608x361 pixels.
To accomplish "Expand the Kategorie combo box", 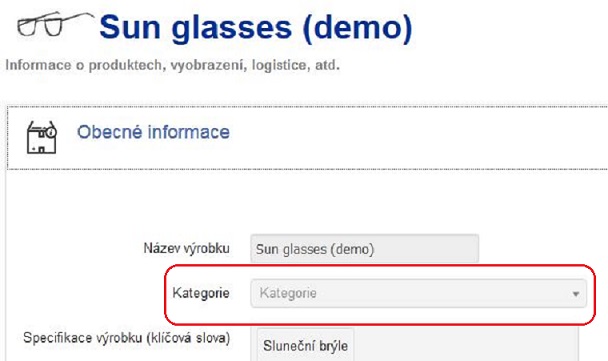I will (x=418, y=294).
